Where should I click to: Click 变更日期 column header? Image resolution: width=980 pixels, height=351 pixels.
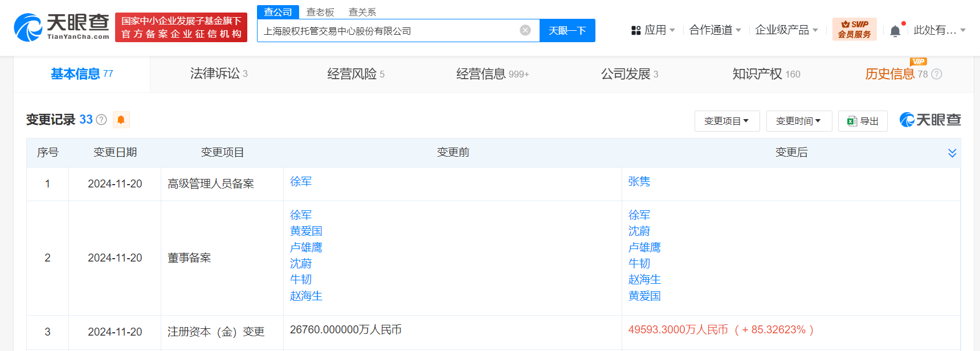coord(115,153)
